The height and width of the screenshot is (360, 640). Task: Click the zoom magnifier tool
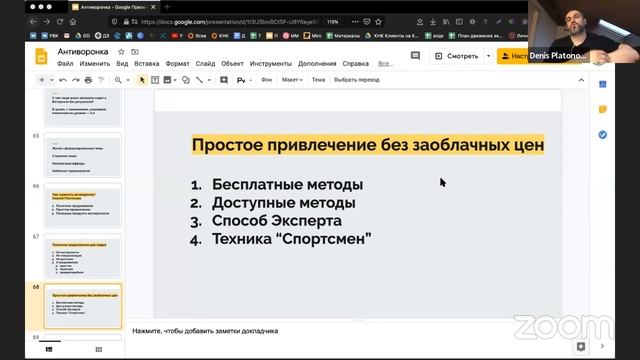[118, 80]
